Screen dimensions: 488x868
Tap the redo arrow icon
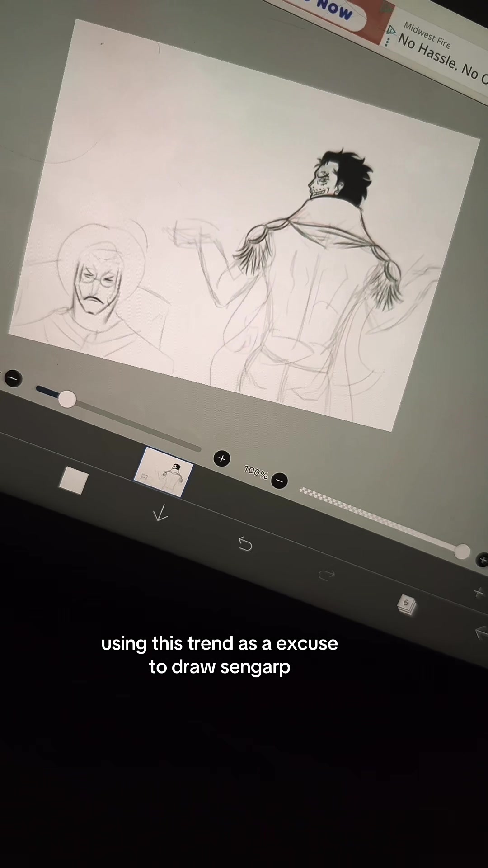click(326, 575)
